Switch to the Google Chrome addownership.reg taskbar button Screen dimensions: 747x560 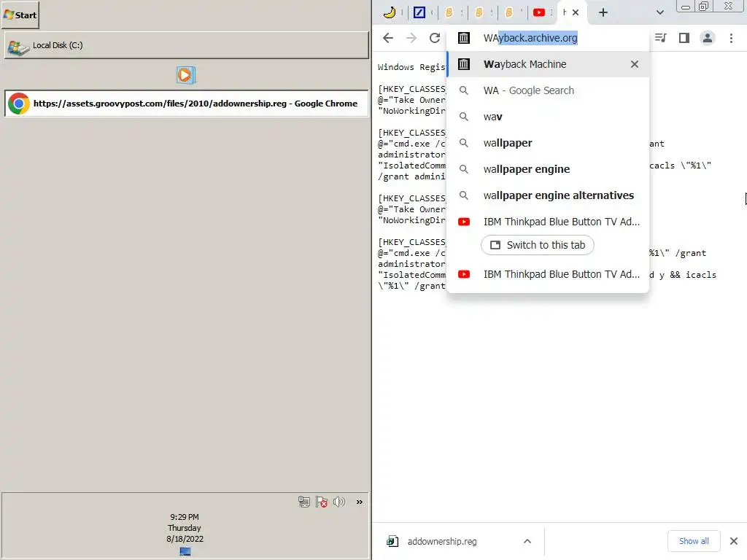[x=186, y=104]
